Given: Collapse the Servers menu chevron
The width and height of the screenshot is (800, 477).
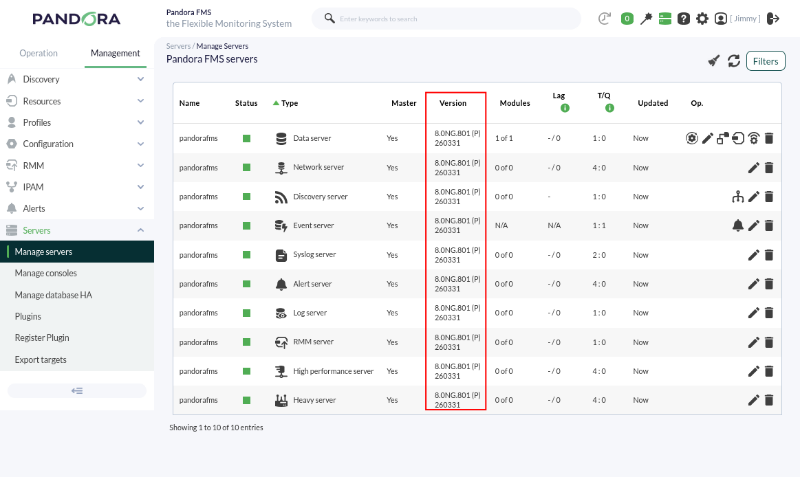Looking at the screenshot, I should pyautogui.click(x=140, y=230).
